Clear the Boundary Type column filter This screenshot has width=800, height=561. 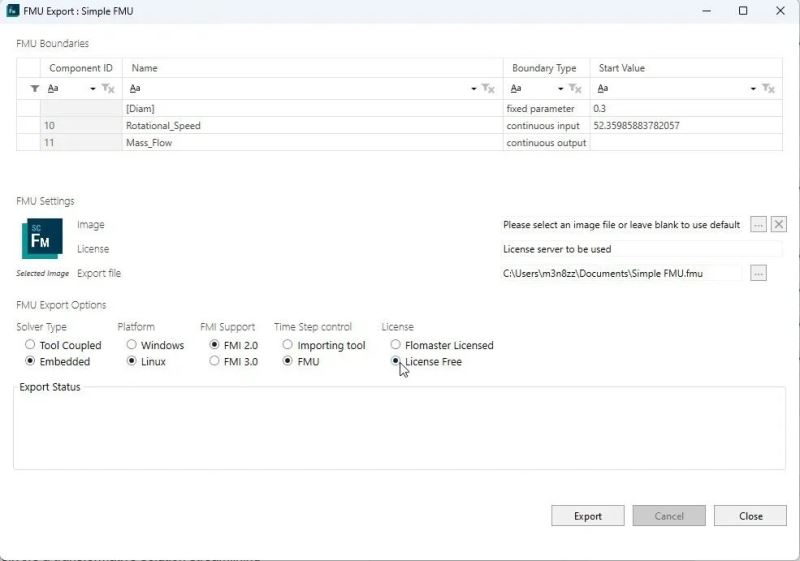coord(576,89)
